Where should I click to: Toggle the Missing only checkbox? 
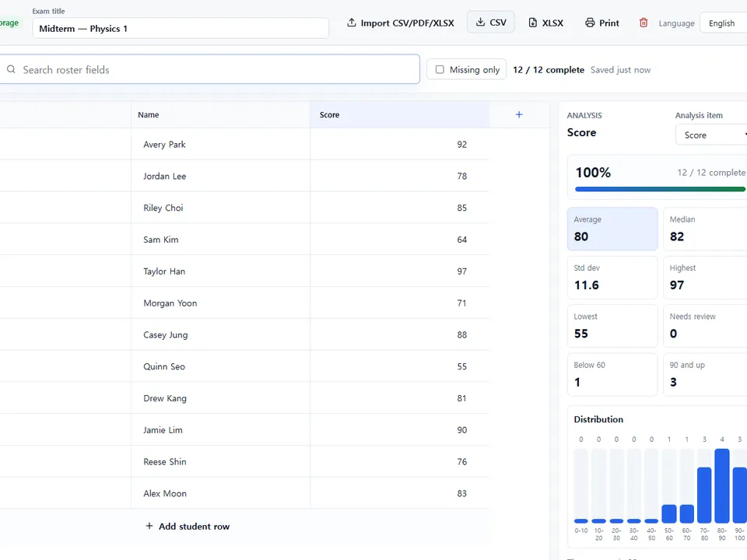tap(440, 69)
